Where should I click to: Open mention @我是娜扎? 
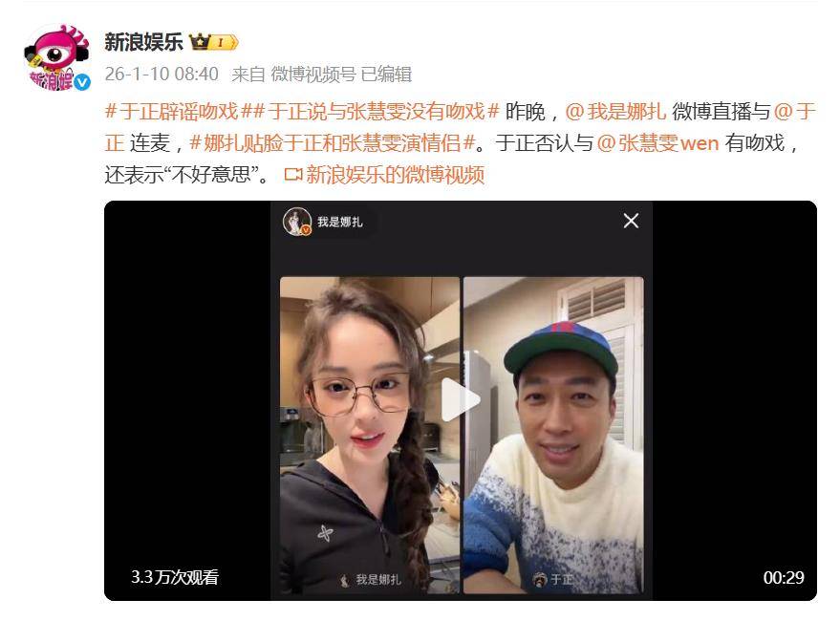[615, 112]
